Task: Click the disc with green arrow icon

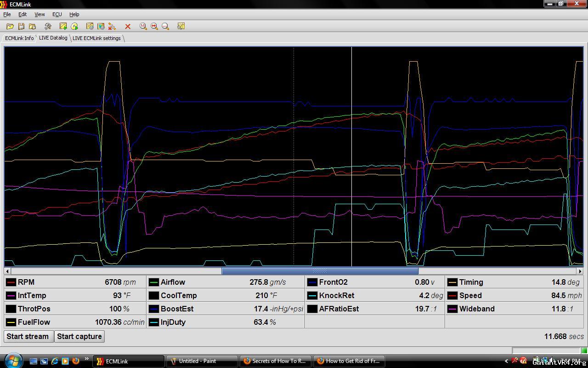Action: [74, 27]
